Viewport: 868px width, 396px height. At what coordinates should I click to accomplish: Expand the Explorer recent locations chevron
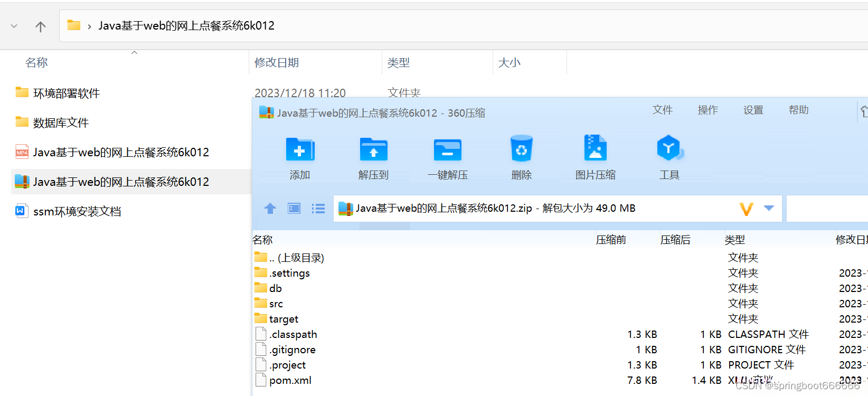coord(14,26)
